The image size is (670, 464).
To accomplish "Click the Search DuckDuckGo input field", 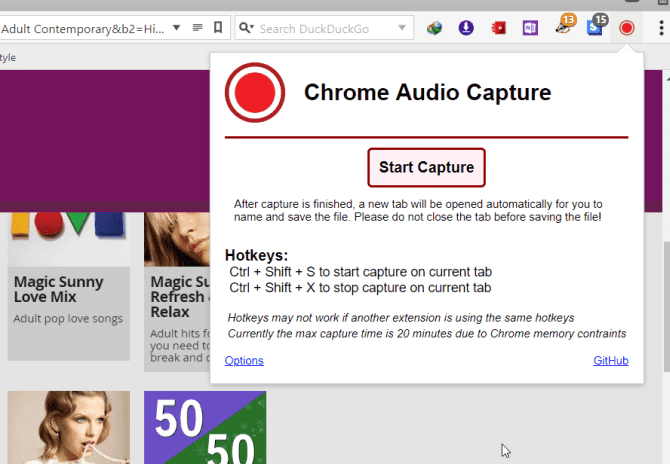I will tap(325, 29).
